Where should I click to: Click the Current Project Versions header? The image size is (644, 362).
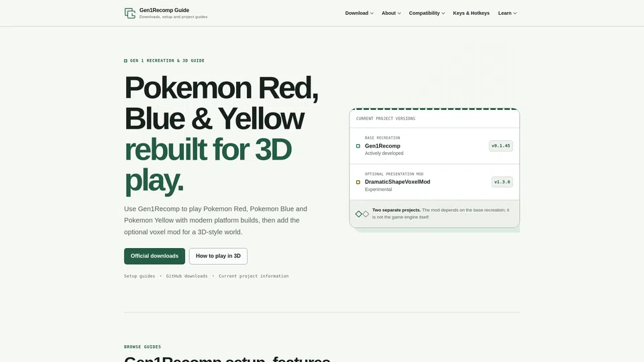[385, 119]
